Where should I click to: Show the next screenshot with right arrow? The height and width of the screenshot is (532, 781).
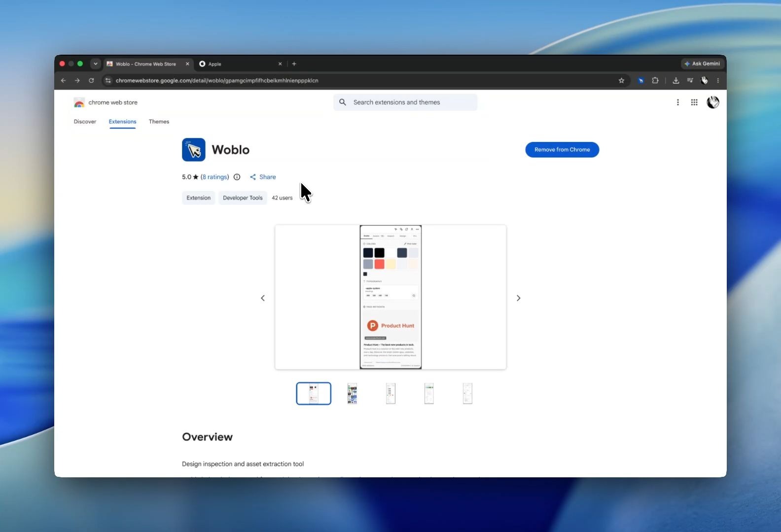coord(518,298)
